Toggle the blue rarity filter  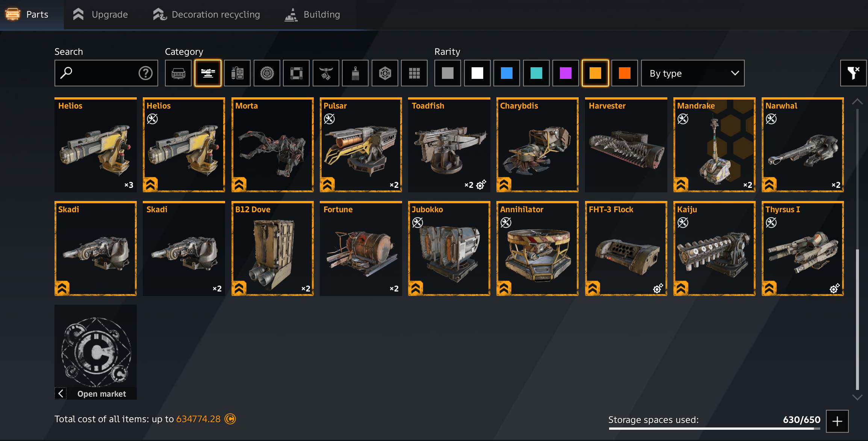tap(507, 73)
